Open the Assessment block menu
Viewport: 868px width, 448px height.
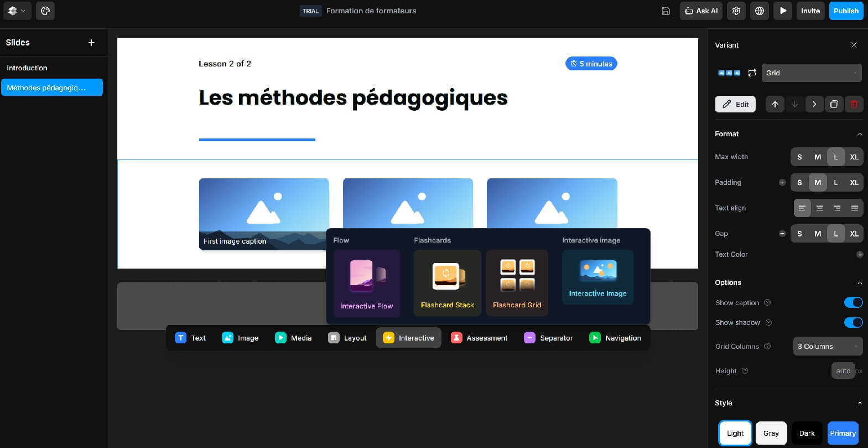click(479, 338)
